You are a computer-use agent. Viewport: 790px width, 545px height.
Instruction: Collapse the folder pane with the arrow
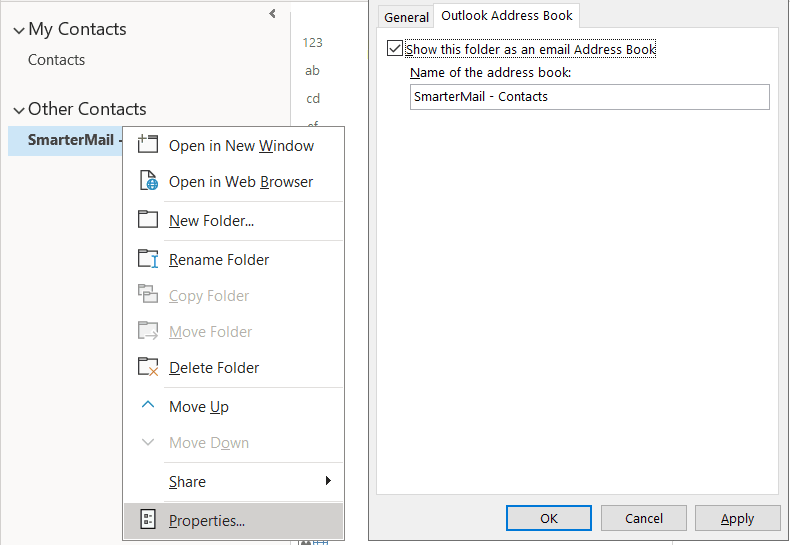[273, 14]
